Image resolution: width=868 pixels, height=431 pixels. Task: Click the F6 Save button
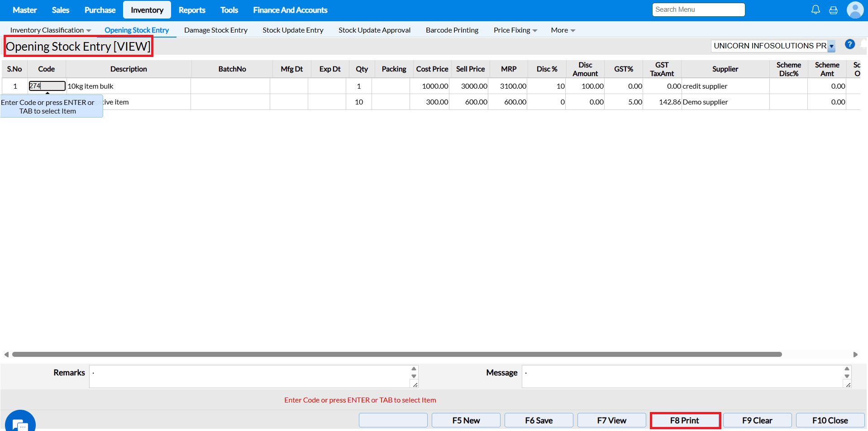539,420
